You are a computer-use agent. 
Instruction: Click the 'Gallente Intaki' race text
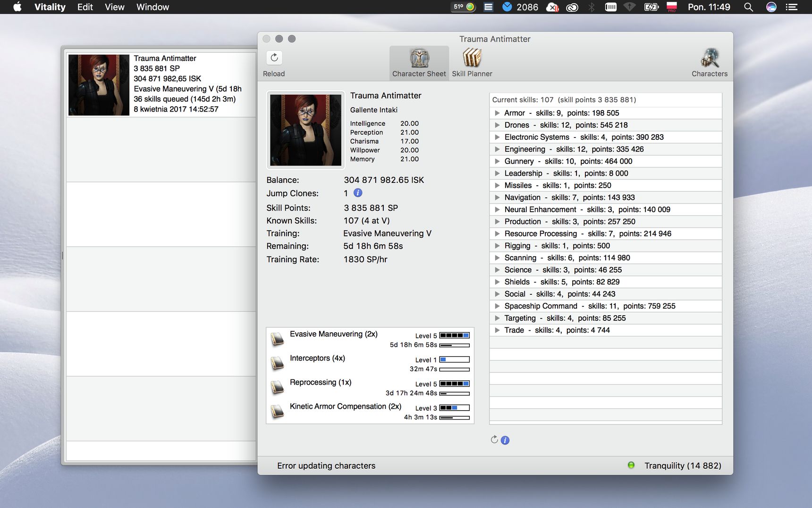374,110
